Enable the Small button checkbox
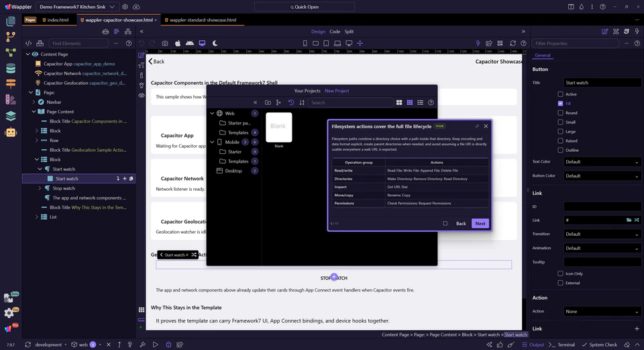644x350 pixels. [560, 122]
